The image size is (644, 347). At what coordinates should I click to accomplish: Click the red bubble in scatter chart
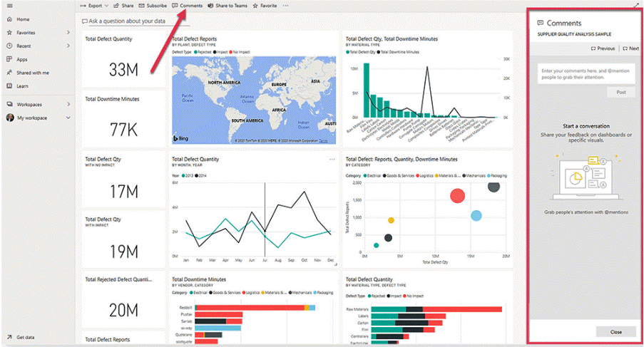pyautogui.click(x=457, y=196)
